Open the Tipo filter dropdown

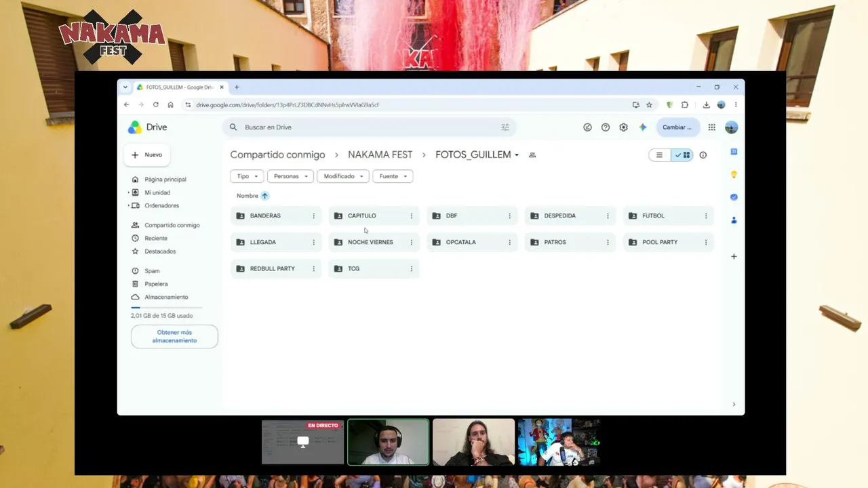(247, 176)
